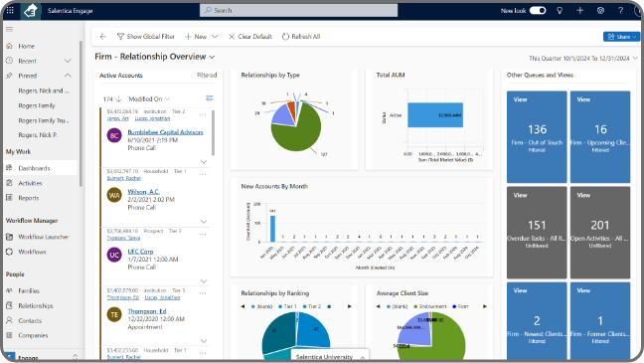The height and width of the screenshot is (363, 644).
Task: Open the This Quarter date range dropdown
Action: [635, 59]
